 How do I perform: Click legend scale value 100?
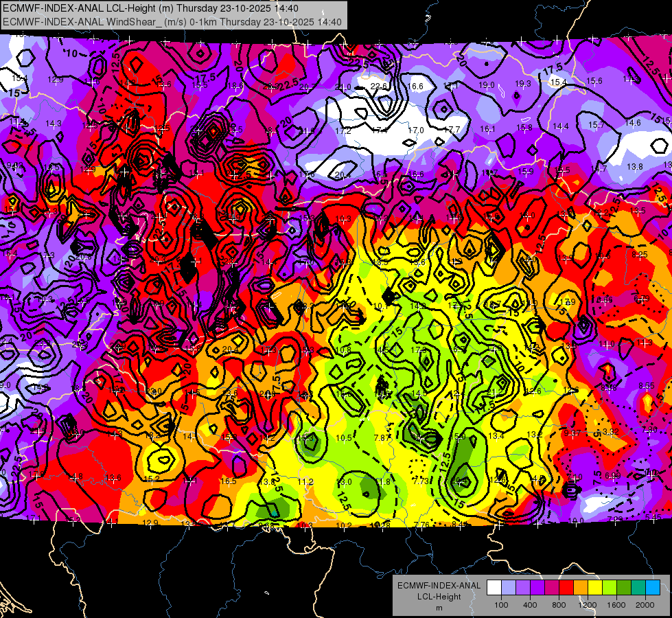click(502, 605)
